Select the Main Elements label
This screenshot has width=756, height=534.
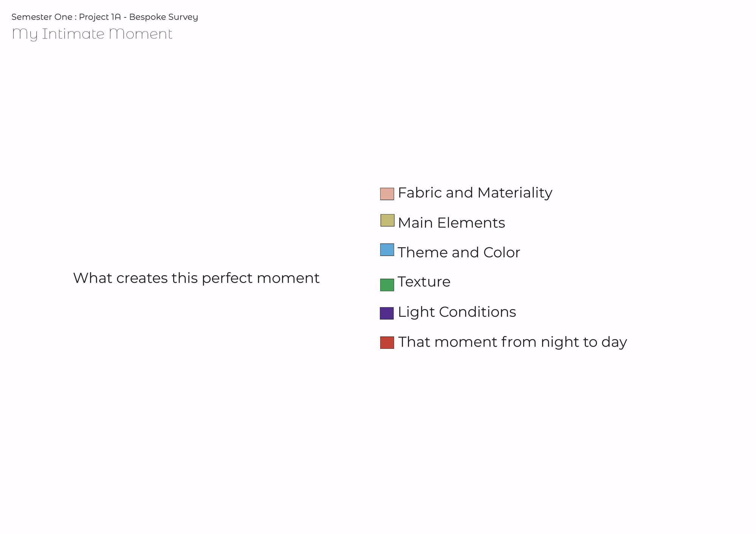(x=451, y=223)
